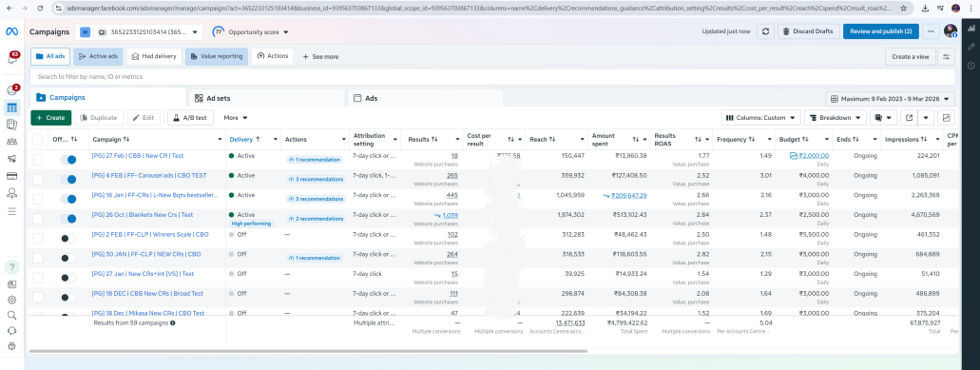This screenshot has height=370, width=980.
Task: Open the headset icon below the sidebar magnifier
Action: (11, 331)
